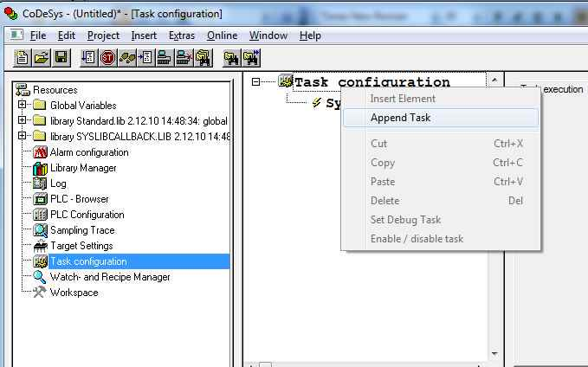Image resolution: width=588 pixels, height=367 pixels.
Task: Click the lightning bolt System events icon
Action: (317, 102)
